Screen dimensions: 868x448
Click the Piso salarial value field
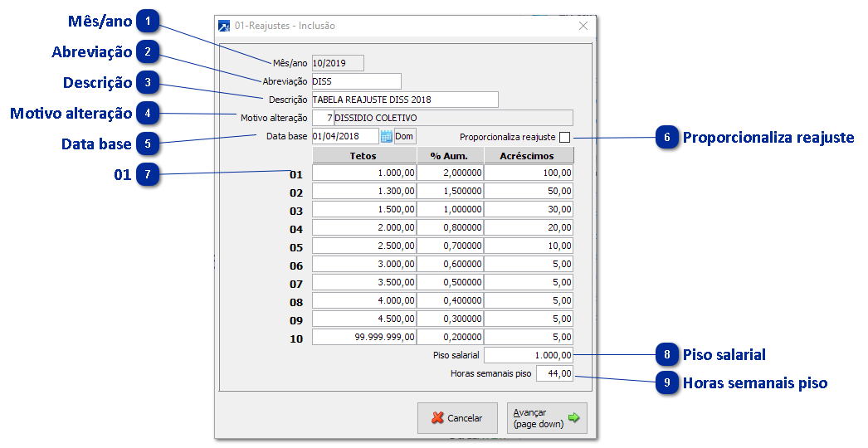(x=529, y=355)
